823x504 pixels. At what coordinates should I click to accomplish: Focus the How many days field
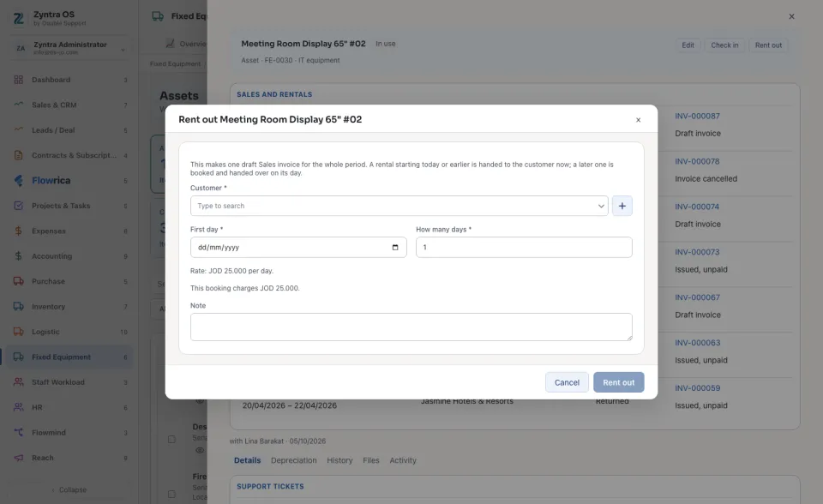click(524, 247)
